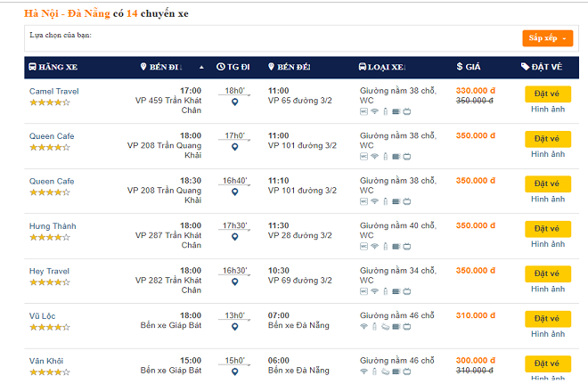Click the map pin under 18h0' duration
The image size is (588, 392).
235,103
